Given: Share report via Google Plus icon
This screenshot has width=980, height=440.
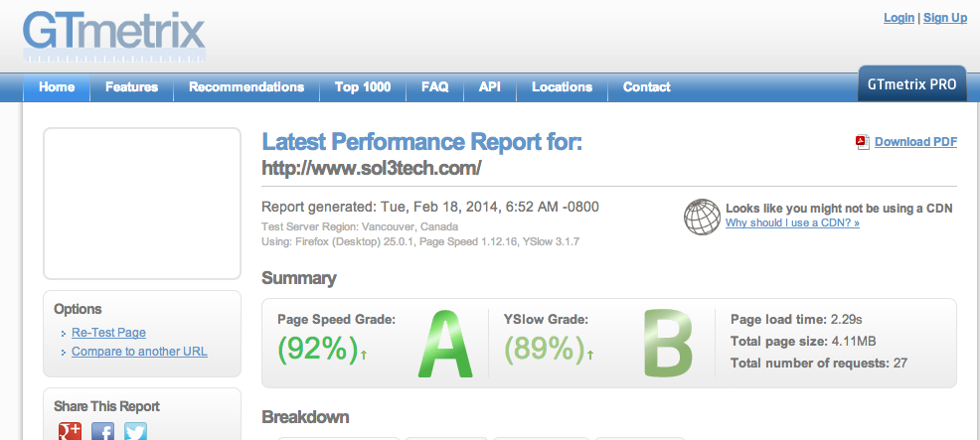Looking at the screenshot, I should (70, 431).
